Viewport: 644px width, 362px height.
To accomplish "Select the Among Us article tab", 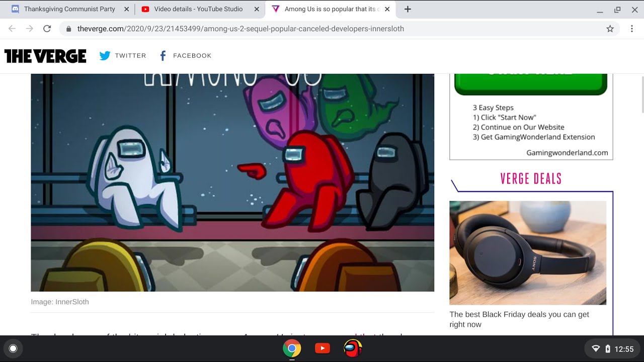I will [x=331, y=9].
